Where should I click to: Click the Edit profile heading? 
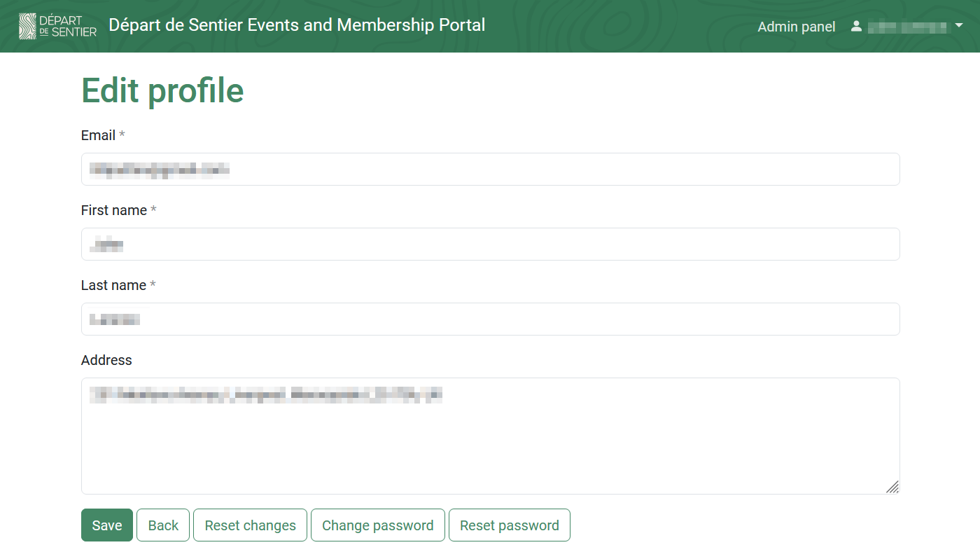pyautogui.click(x=162, y=90)
